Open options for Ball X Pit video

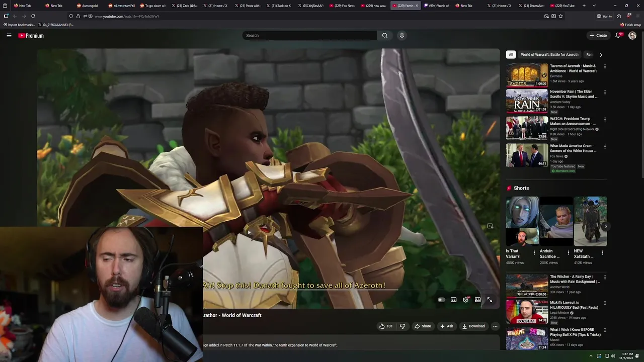[605, 330]
